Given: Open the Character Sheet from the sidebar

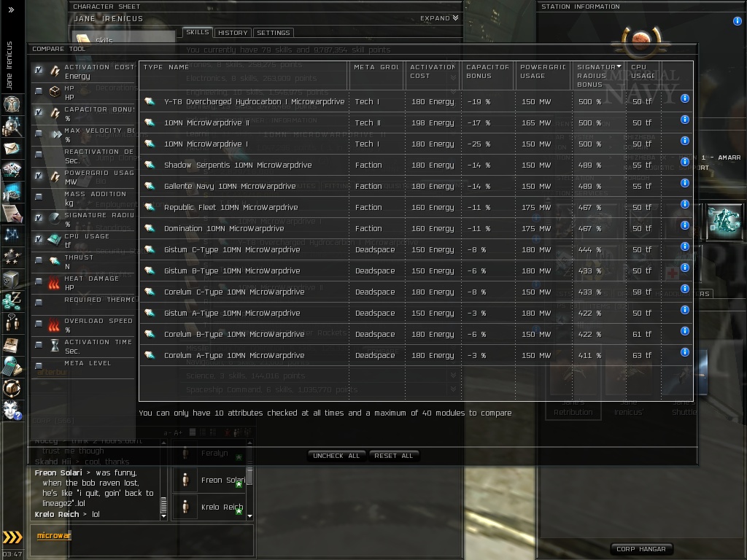Looking at the screenshot, I should (x=12, y=104).
